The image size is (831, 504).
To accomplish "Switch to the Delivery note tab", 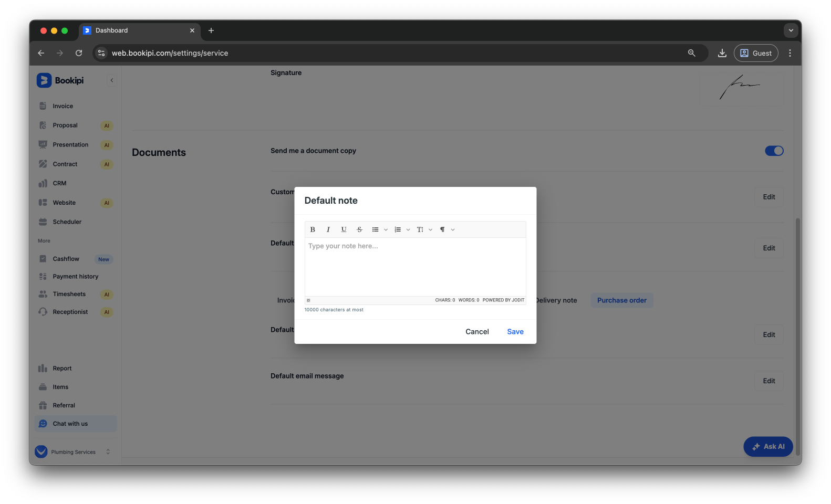I will tap(557, 300).
